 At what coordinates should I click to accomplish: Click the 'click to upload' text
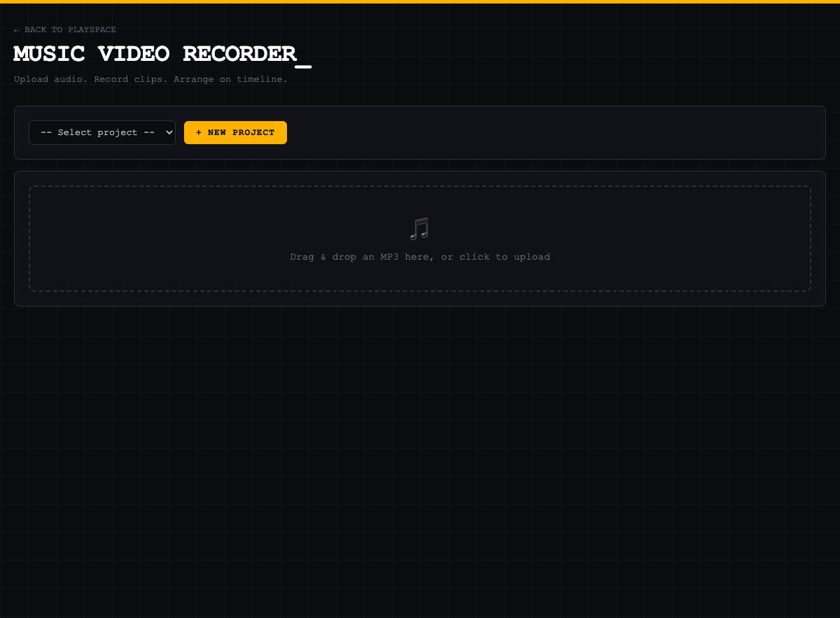tap(505, 257)
